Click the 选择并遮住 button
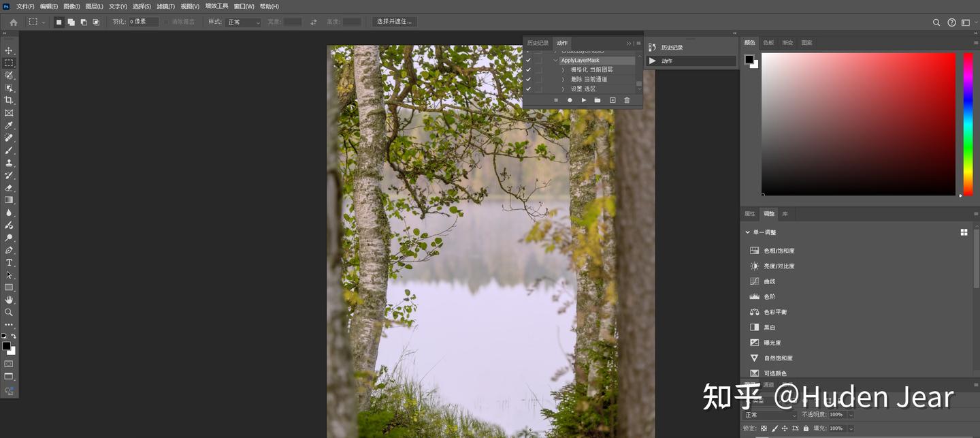Viewport: 980px width, 438px height. click(395, 22)
